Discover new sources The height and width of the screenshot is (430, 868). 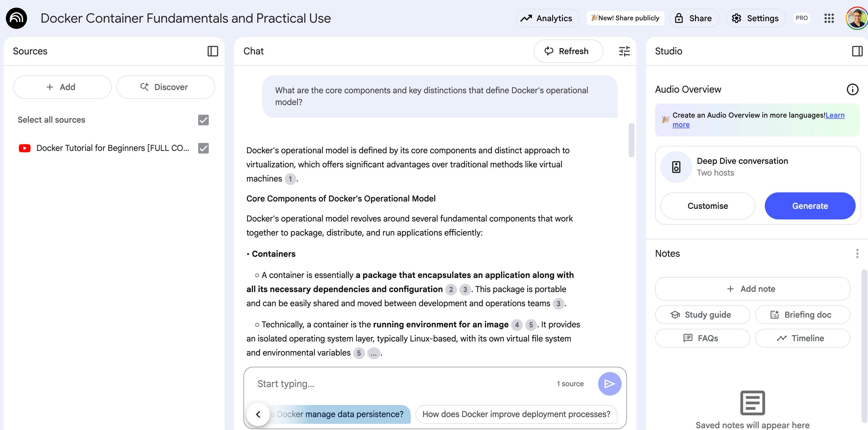click(x=166, y=87)
